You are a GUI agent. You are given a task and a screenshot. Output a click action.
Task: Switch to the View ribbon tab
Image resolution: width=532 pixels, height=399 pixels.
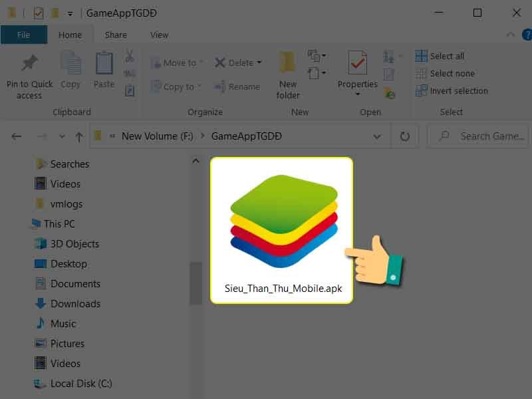pos(158,34)
